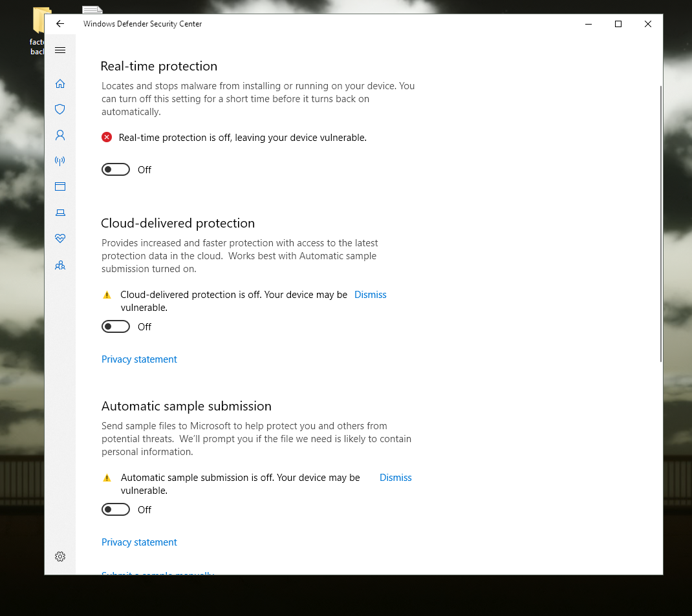Open Firewall & network protection icon
Screen dimensions: 692x616
point(60,161)
